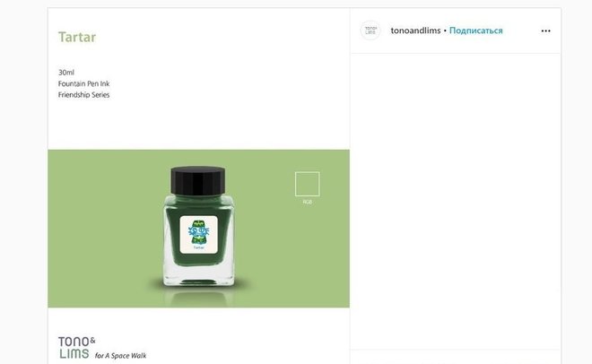Open the tonoandlims username link
Screen dimensions: 592x364
tap(415, 30)
